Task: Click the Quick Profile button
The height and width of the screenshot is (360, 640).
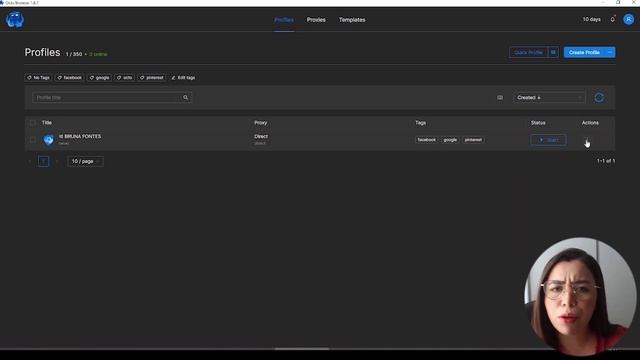Action: pyautogui.click(x=528, y=52)
